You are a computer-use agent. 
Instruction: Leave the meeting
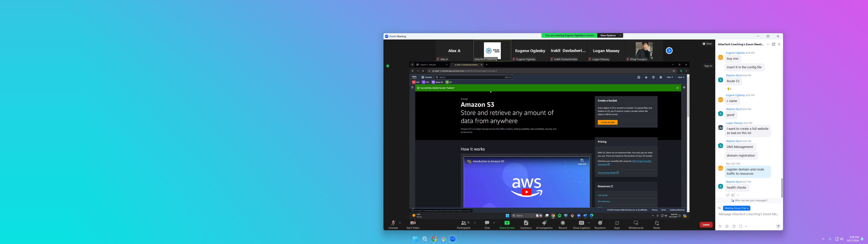[706, 225]
